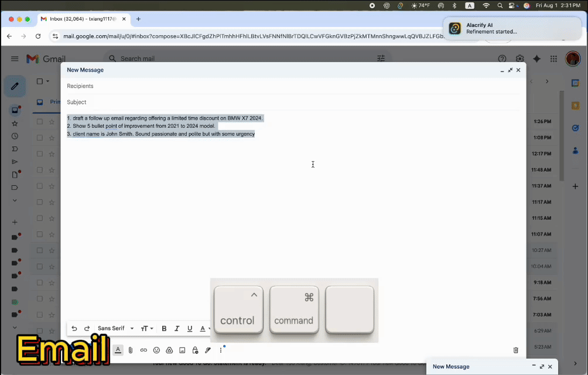Image resolution: width=588 pixels, height=375 pixels.
Task: Get add-ons plus icon in side panel
Action: (x=575, y=186)
